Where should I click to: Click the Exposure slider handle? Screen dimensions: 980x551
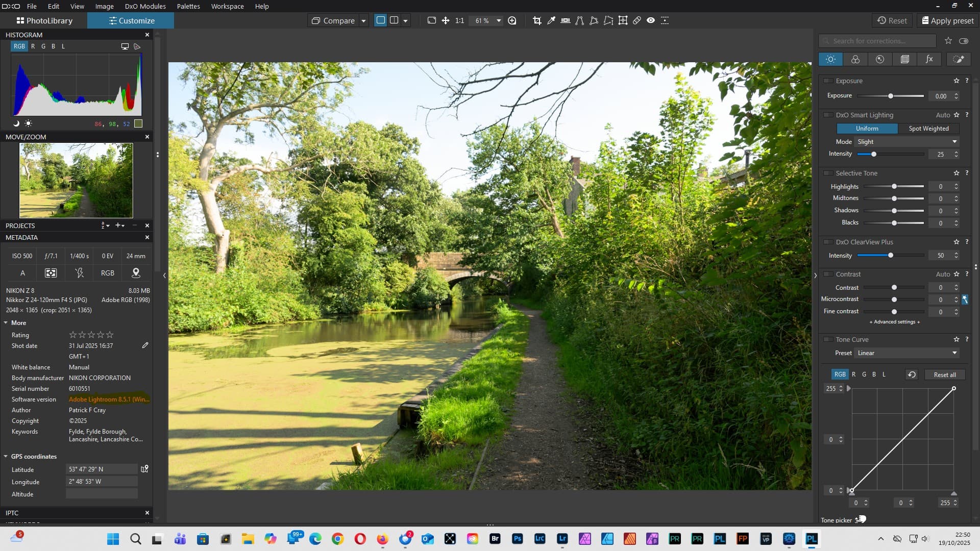click(x=891, y=96)
